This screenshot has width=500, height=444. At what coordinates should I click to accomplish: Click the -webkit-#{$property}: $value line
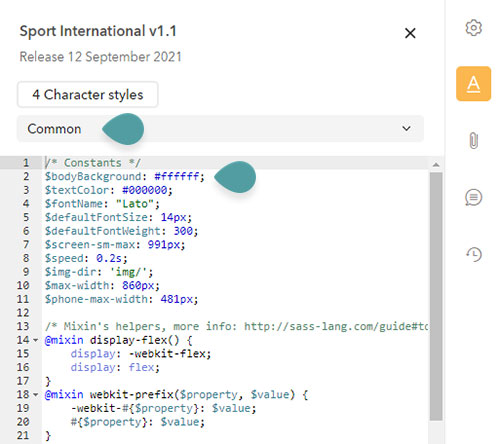163,408
